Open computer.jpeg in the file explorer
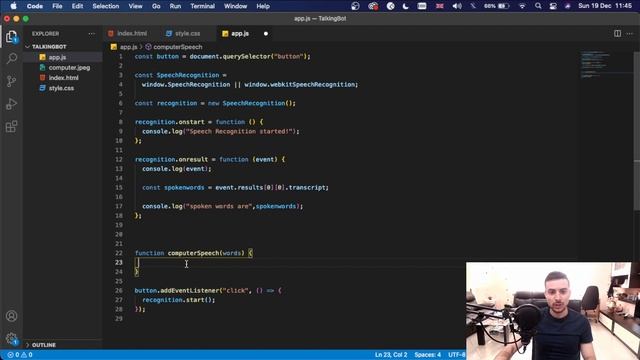 [69, 67]
